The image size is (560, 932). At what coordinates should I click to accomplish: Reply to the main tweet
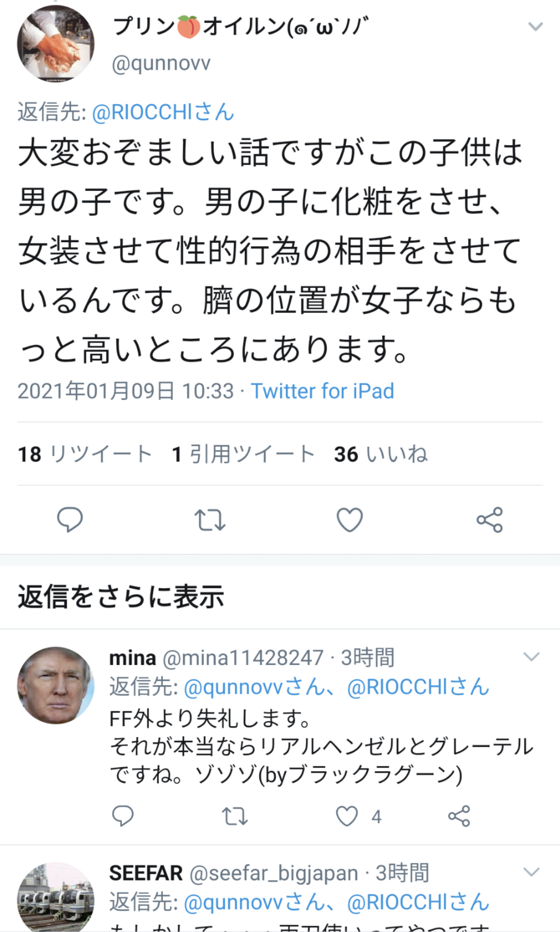pos(70,519)
